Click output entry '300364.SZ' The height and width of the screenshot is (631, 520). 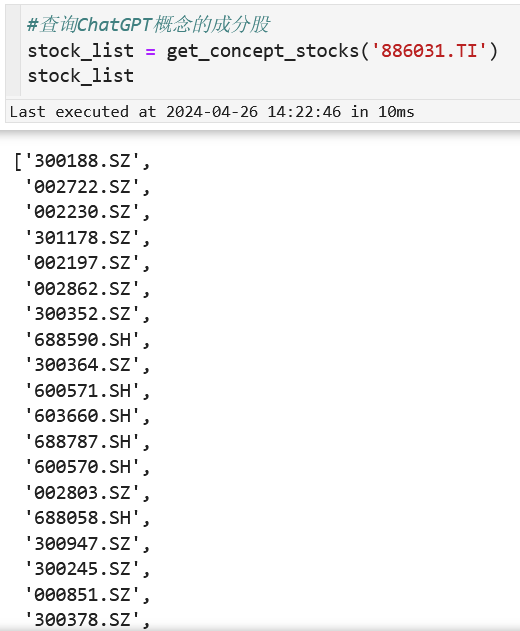[x=82, y=365]
